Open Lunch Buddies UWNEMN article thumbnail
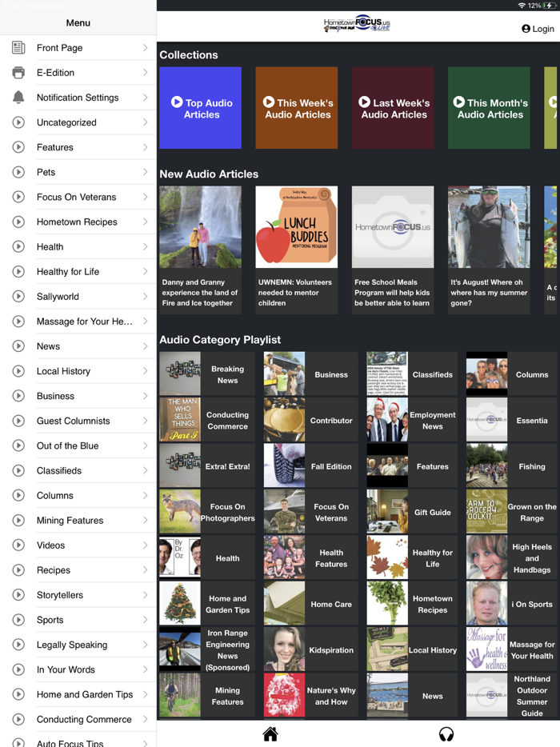This screenshot has height=747, width=560. [297, 227]
